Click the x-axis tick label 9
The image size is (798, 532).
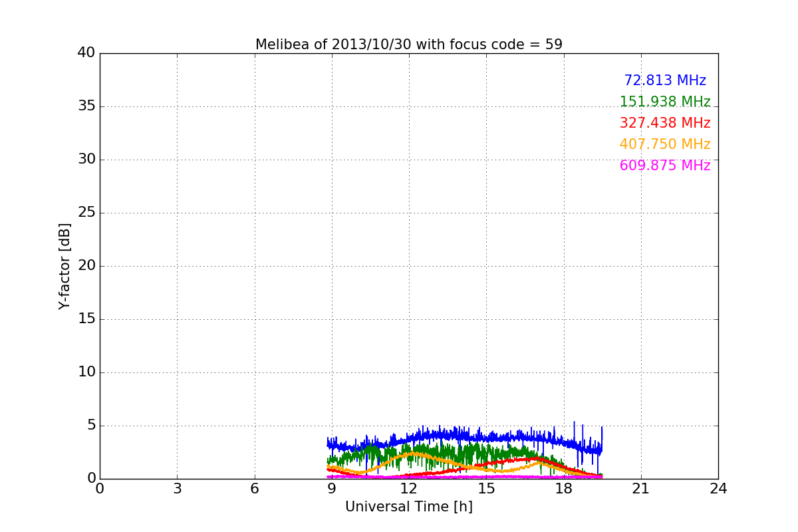tap(332, 489)
